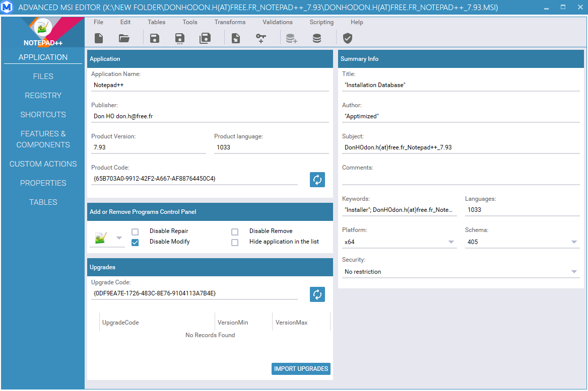This screenshot has height=391, width=588.
Task: Go to the Registry section
Action: point(43,96)
